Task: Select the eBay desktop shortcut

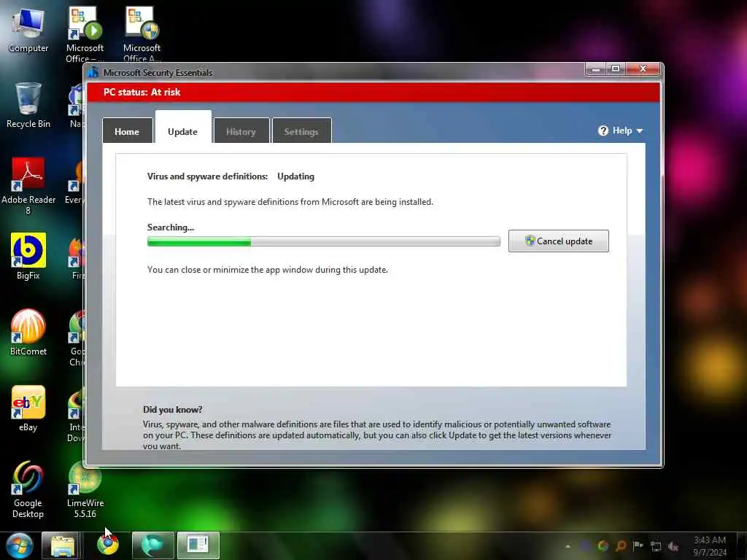Action: pos(28,408)
